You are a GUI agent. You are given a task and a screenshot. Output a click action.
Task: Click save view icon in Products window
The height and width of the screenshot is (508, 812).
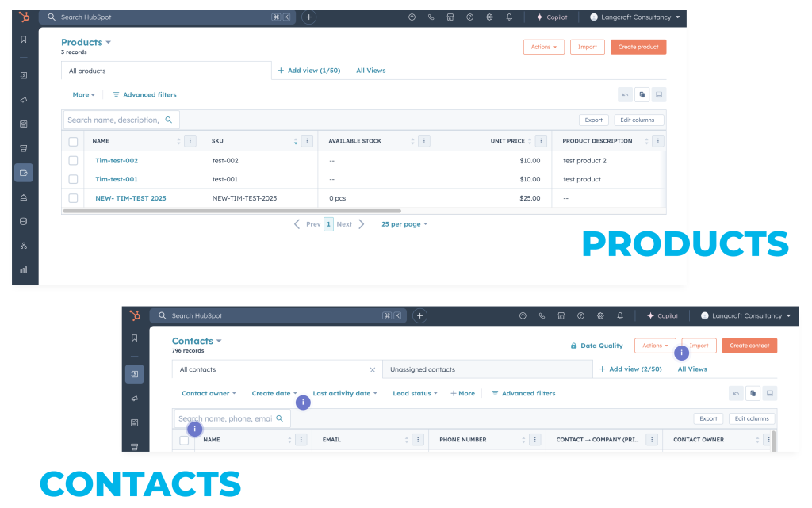click(659, 94)
